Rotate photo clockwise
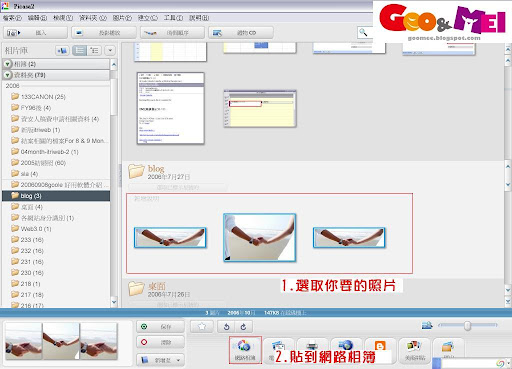 tap(244, 327)
